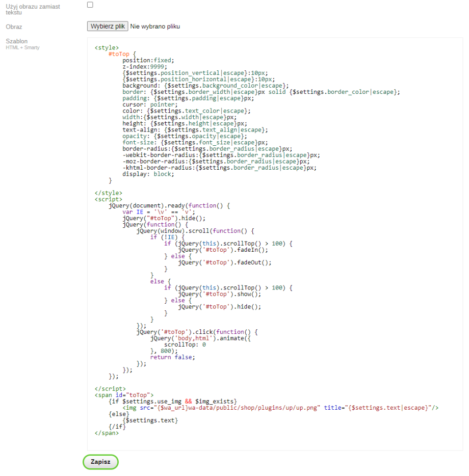Click the 'scrollTop: 0' line

185,345
